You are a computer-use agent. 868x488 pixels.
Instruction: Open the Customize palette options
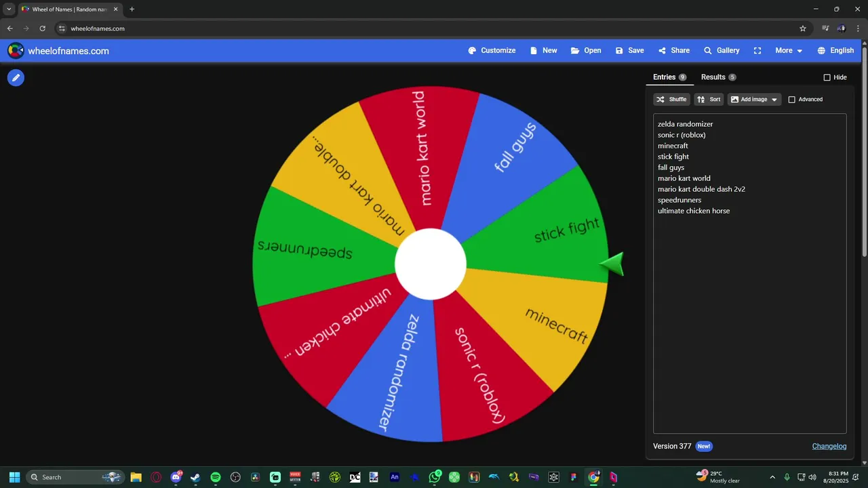click(x=492, y=51)
